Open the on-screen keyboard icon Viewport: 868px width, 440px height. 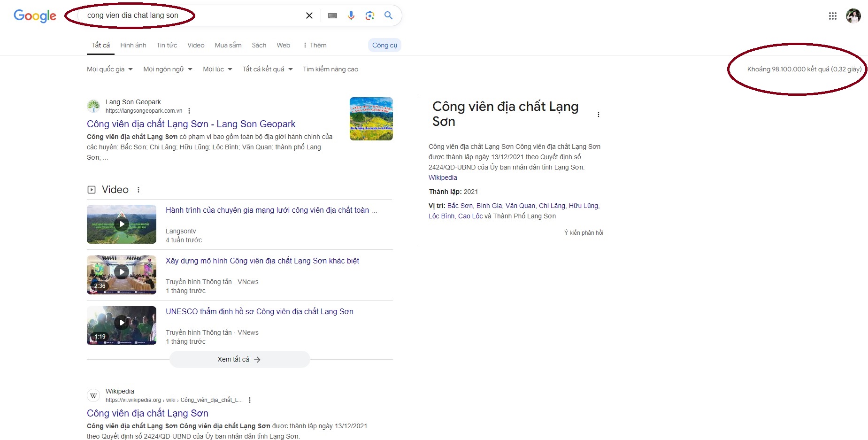(x=332, y=15)
